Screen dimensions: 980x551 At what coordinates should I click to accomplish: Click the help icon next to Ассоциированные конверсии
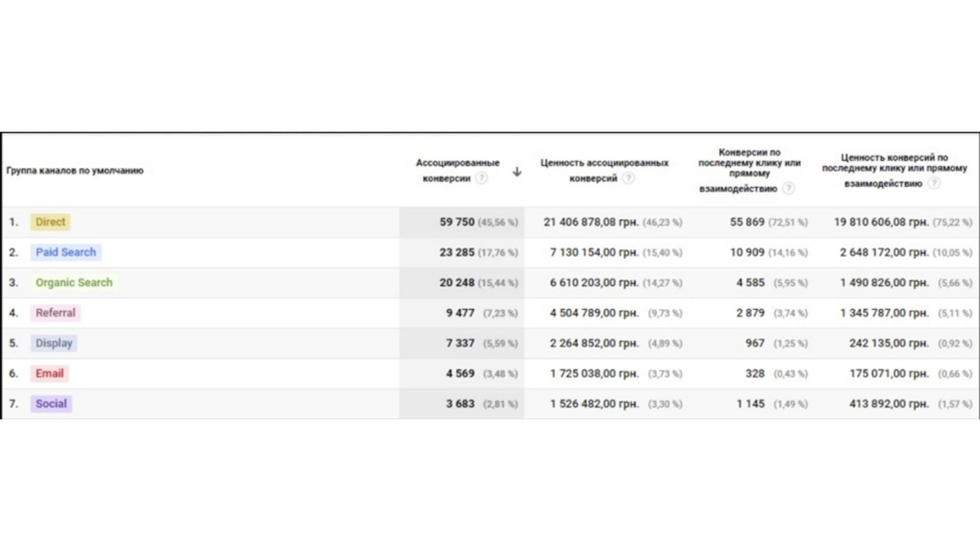[x=481, y=178]
